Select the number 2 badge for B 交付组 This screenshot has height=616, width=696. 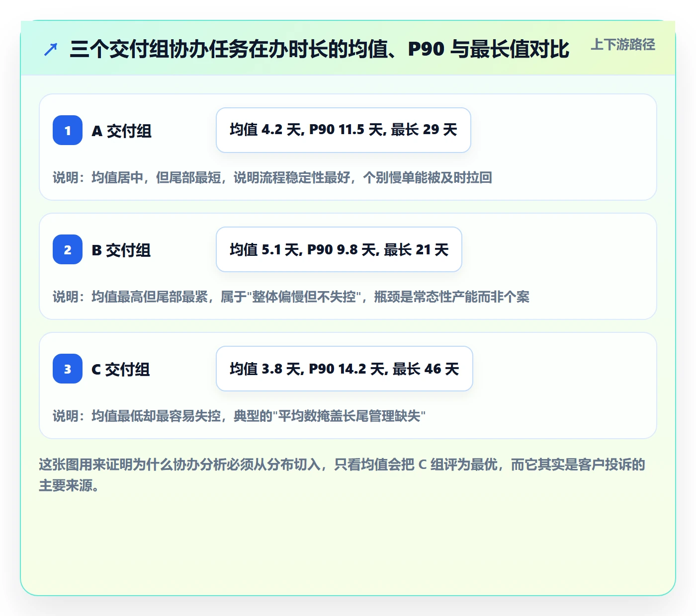pyautogui.click(x=68, y=249)
